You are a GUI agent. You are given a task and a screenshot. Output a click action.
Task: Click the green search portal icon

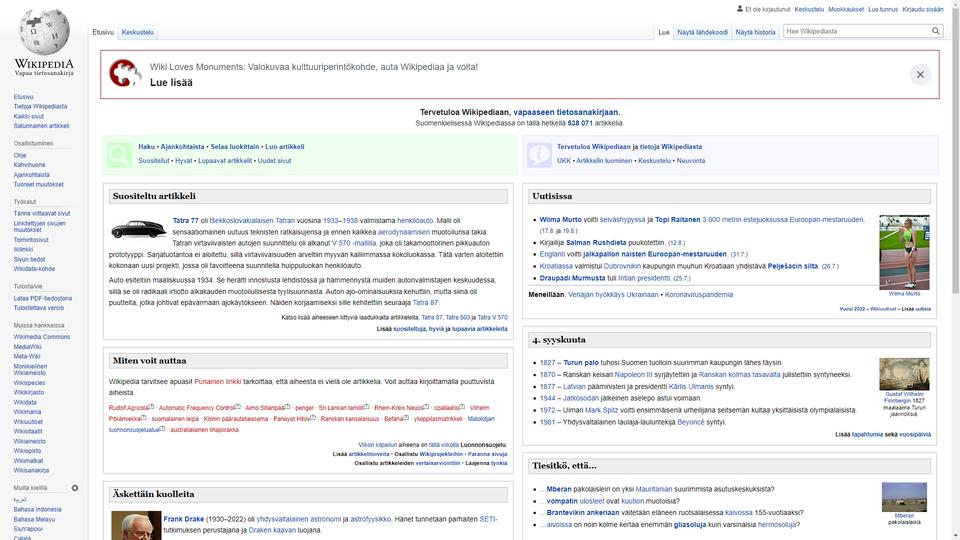pyautogui.click(x=119, y=155)
